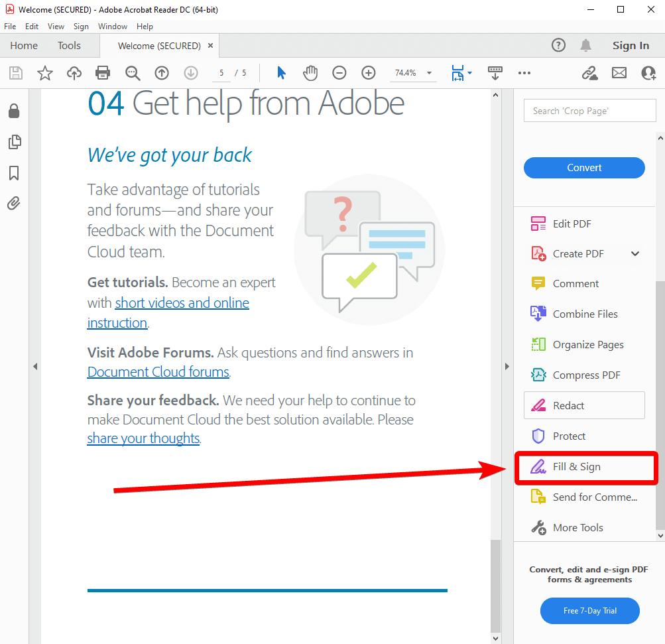Send file by email envelope icon
The image size is (665, 644).
pyautogui.click(x=619, y=73)
